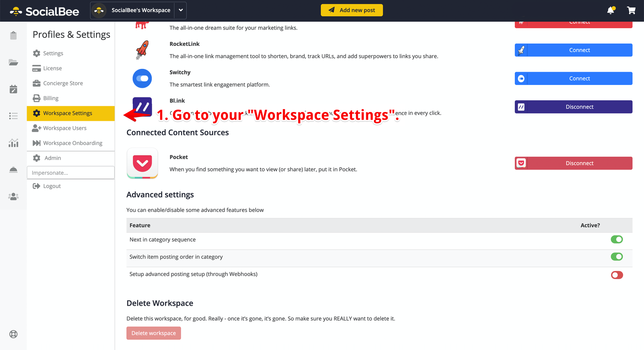Click the folder icon in left sidebar
This screenshot has width=644, height=350.
coord(13,62)
